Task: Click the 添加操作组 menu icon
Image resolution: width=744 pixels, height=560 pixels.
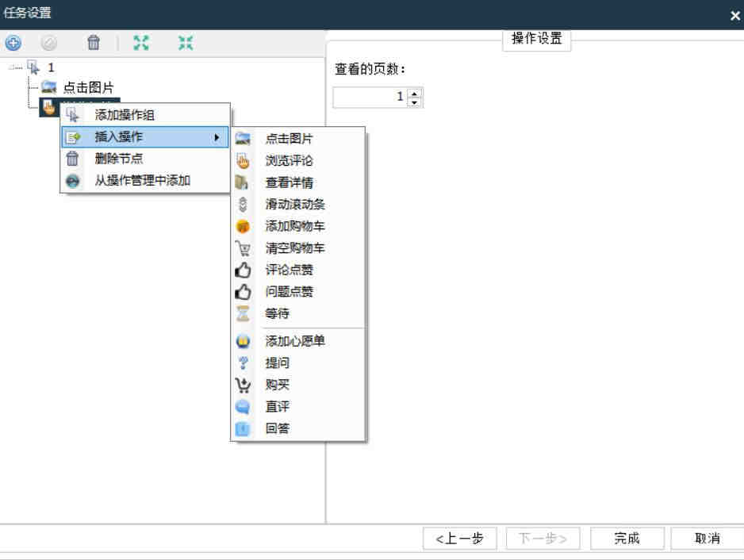Action: tap(73, 115)
